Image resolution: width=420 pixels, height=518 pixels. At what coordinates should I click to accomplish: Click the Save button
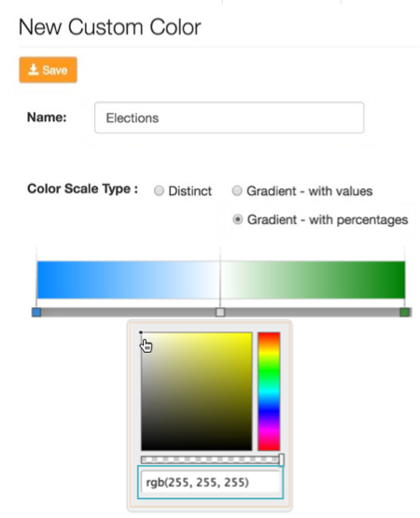tap(48, 70)
